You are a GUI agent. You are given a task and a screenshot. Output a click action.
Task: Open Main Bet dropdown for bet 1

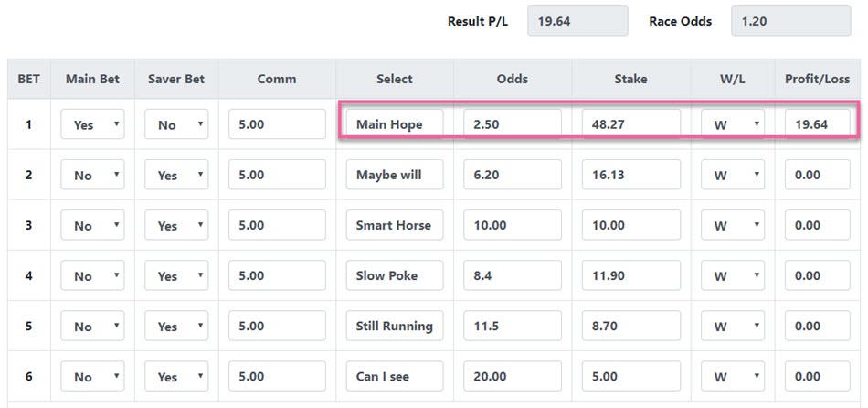(92, 124)
